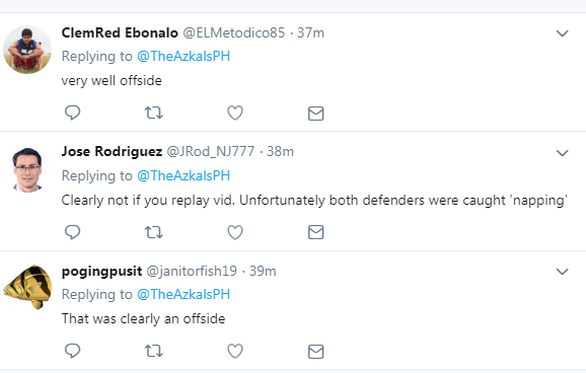The image size is (586, 373).
Task: Retweet Jose Rodriguez's tweet about defenders napping
Action: [x=154, y=232]
